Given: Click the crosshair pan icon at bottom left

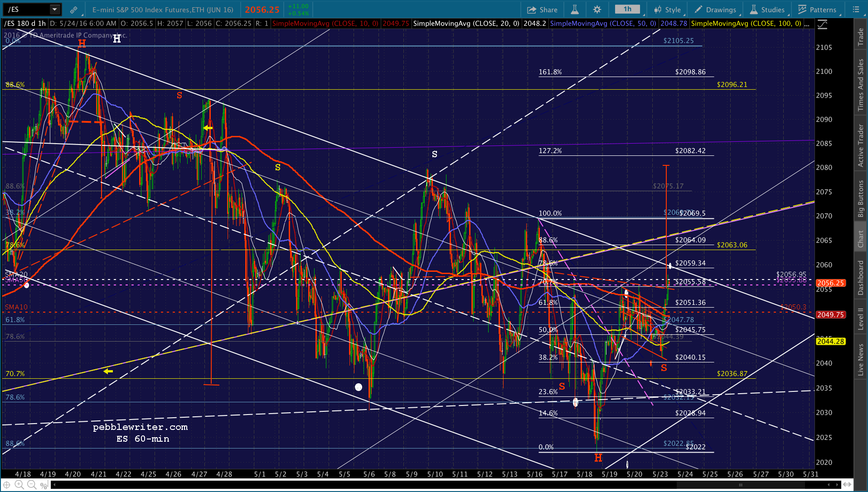Looking at the screenshot, I should pos(7,485).
